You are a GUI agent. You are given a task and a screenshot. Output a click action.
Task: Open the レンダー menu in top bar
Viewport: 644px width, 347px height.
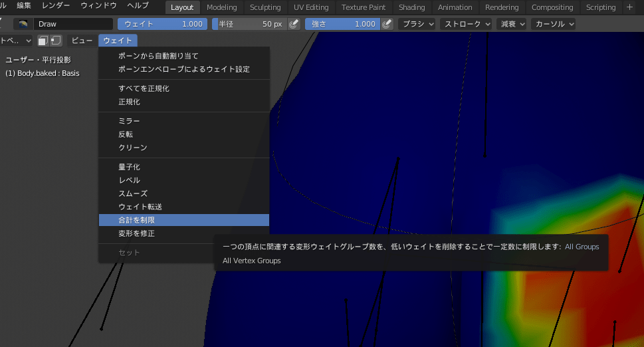tap(56, 6)
